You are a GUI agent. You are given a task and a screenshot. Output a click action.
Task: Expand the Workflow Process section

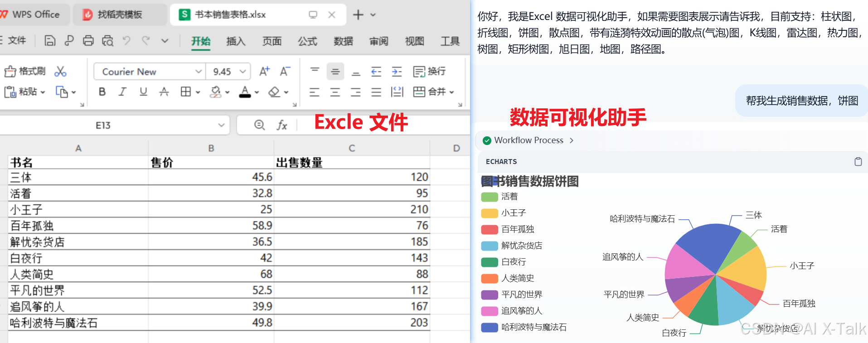coord(529,140)
